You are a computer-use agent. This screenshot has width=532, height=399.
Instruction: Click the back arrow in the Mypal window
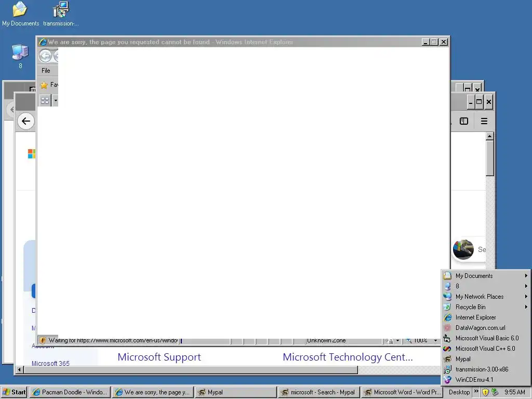26,121
